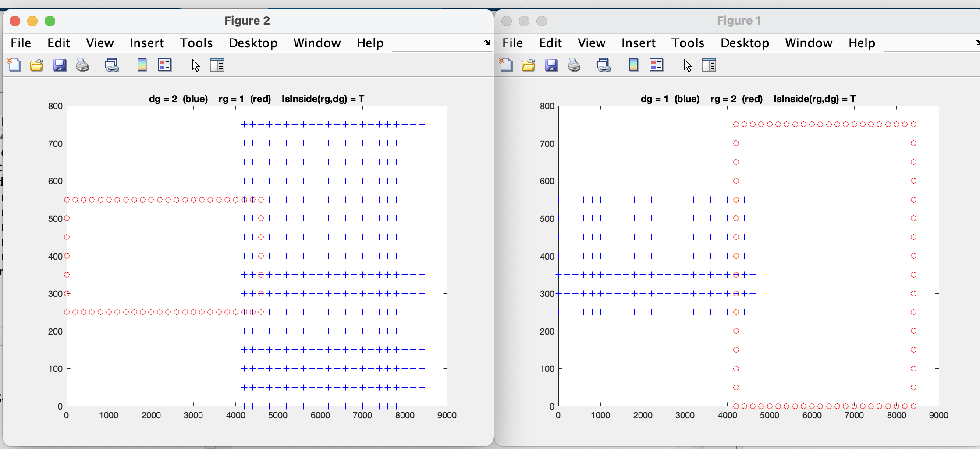Click the 5000 x-axis tick label in Figure 1
The image size is (980, 449).
pos(769,415)
